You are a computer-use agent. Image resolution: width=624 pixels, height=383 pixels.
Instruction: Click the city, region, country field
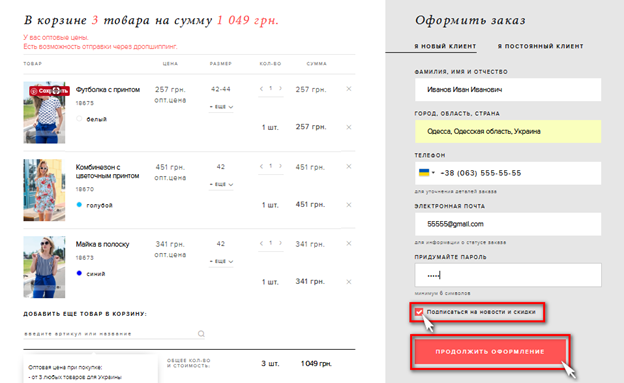pyautogui.click(x=508, y=131)
